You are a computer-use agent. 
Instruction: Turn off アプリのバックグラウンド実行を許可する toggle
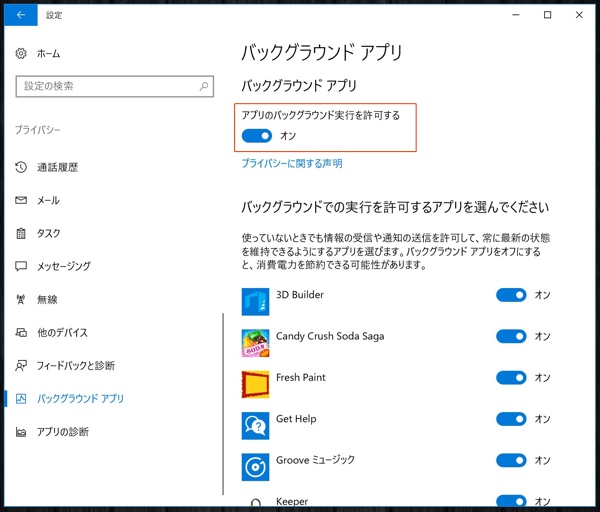point(257,136)
